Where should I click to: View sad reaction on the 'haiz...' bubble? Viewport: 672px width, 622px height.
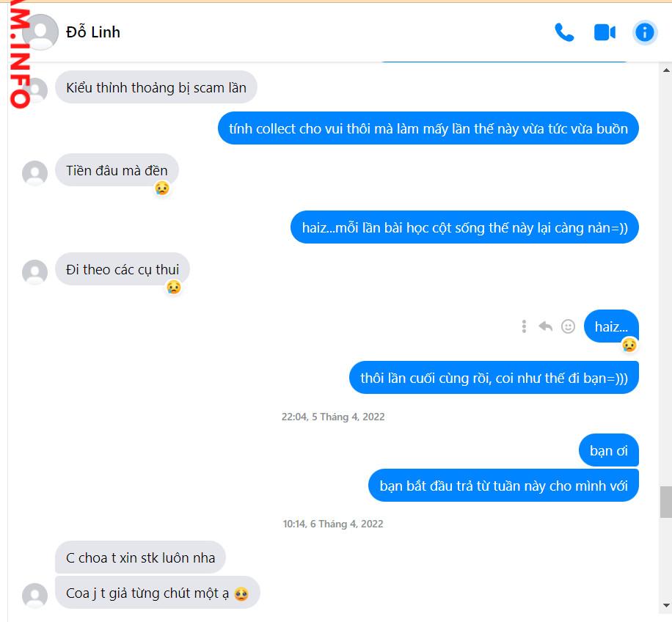click(x=629, y=345)
